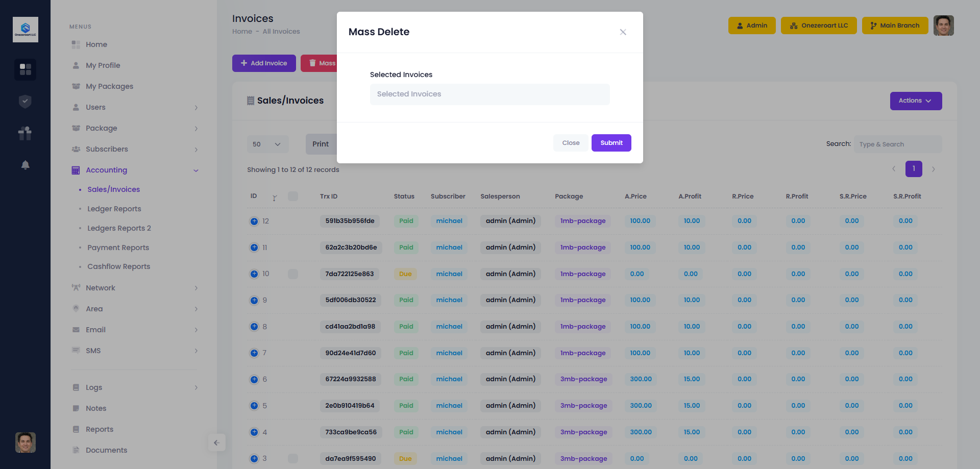
Task: Open the 50 records per page dropdown
Action: [x=267, y=144]
